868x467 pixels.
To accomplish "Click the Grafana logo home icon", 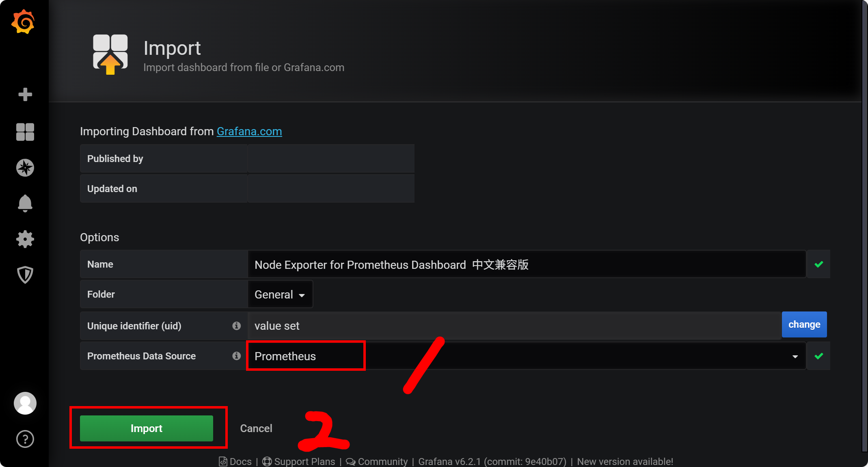I will [23, 22].
